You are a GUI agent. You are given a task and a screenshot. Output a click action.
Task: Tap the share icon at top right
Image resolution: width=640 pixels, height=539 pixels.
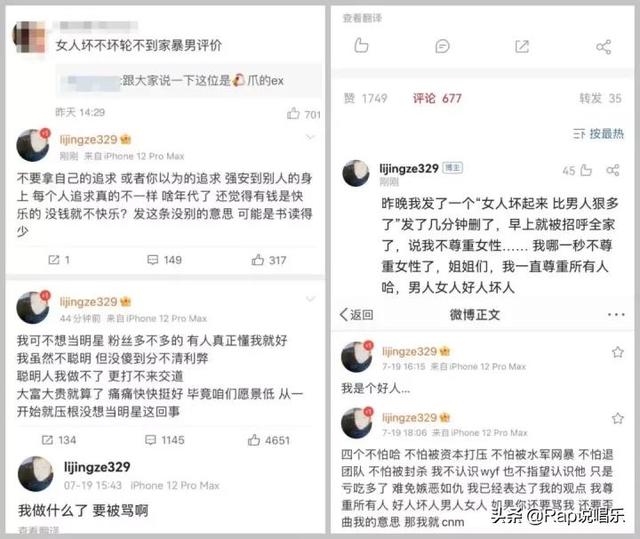point(604,47)
